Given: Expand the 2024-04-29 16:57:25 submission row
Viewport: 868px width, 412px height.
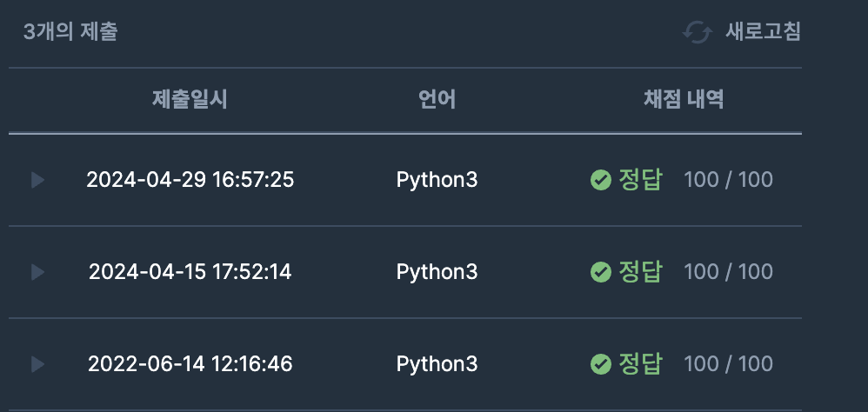Looking at the screenshot, I should click(x=37, y=180).
